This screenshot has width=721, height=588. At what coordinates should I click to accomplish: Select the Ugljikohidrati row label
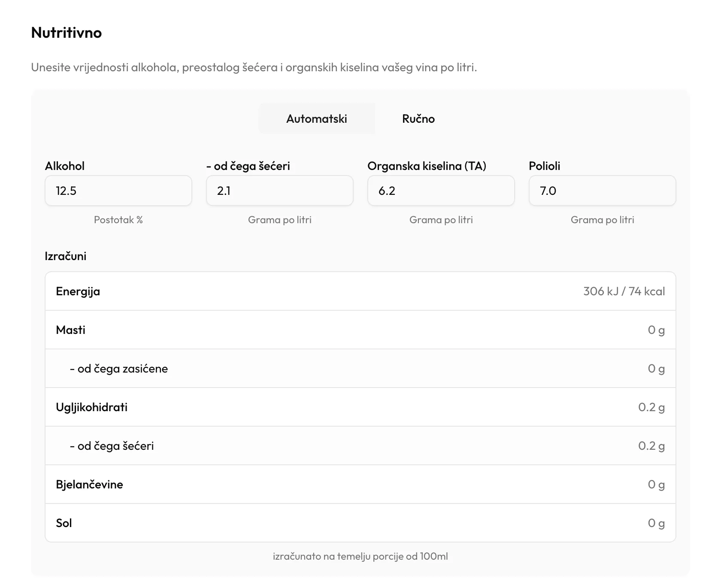tap(92, 407)
